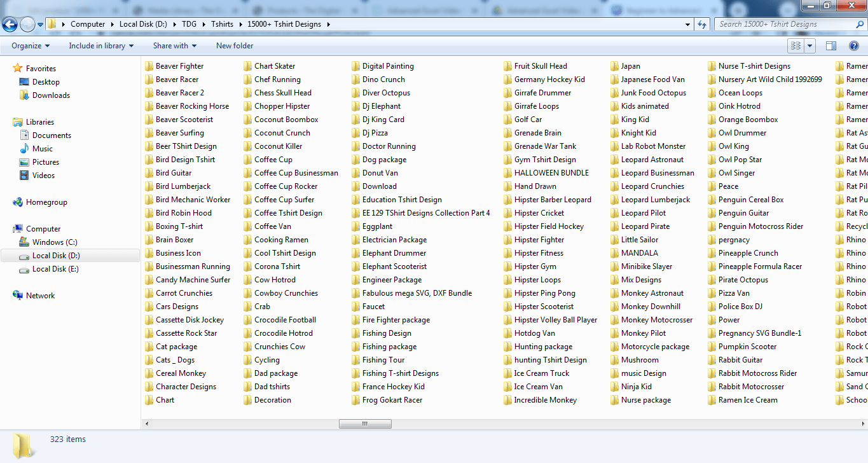Select the Incredible Monkey folder icon
The image size is (868, 463).
(x=508, y=400)
